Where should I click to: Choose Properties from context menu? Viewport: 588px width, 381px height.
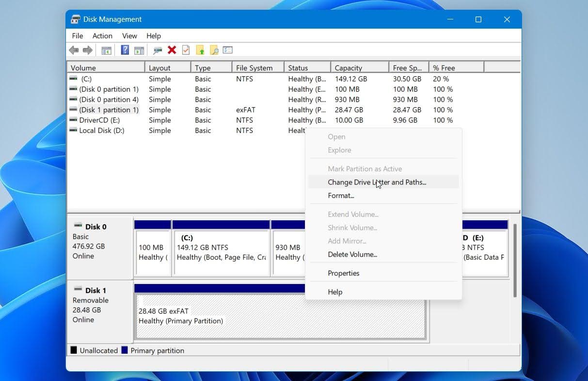pos(383,273)
